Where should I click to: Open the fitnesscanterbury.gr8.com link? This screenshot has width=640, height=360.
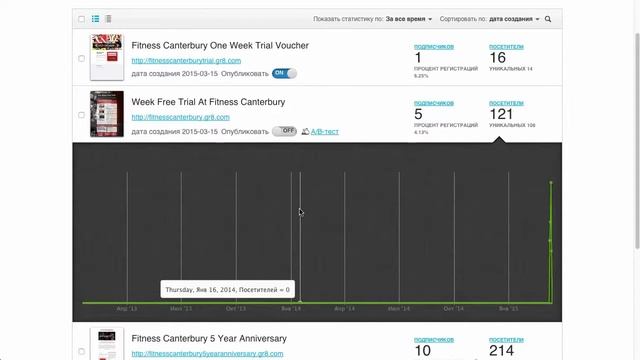tap(180, 117)
